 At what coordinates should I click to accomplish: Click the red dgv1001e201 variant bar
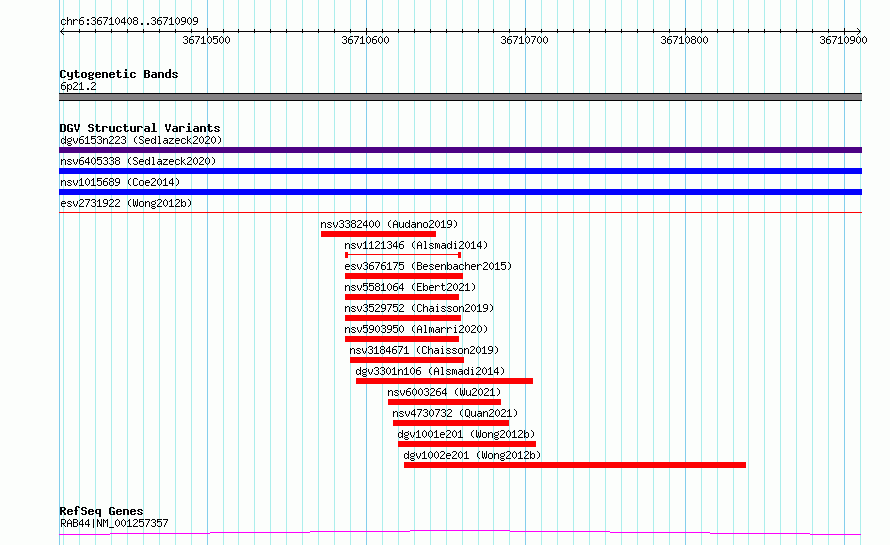point(467,444)
